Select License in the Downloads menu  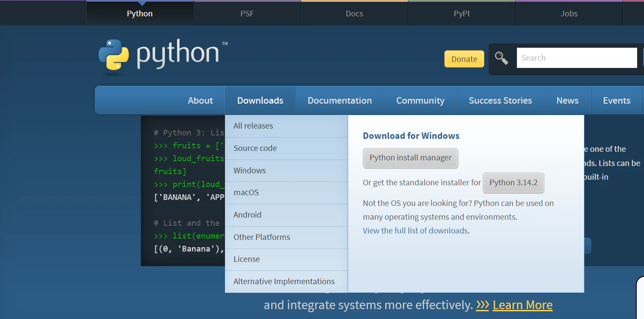286,259
